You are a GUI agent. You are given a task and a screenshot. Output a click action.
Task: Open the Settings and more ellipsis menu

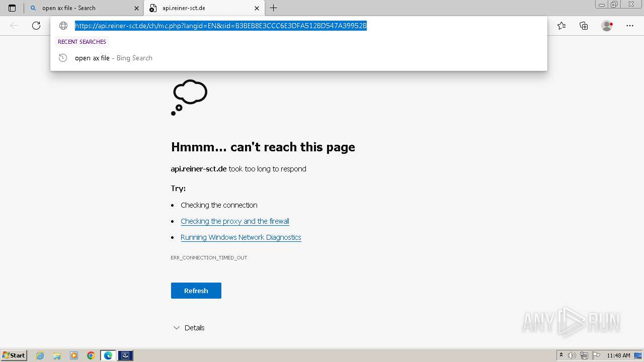(630, 26)
